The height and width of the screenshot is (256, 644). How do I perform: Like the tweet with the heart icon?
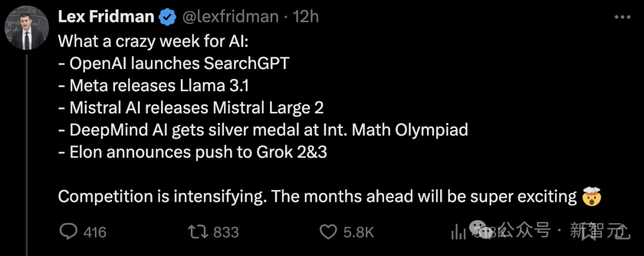[x=328, y=233]
